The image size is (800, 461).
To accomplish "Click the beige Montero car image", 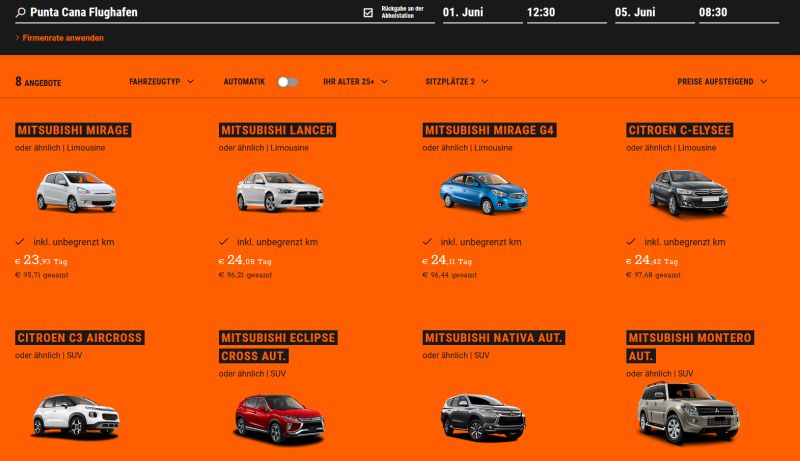I will click(x=688, y=413).
